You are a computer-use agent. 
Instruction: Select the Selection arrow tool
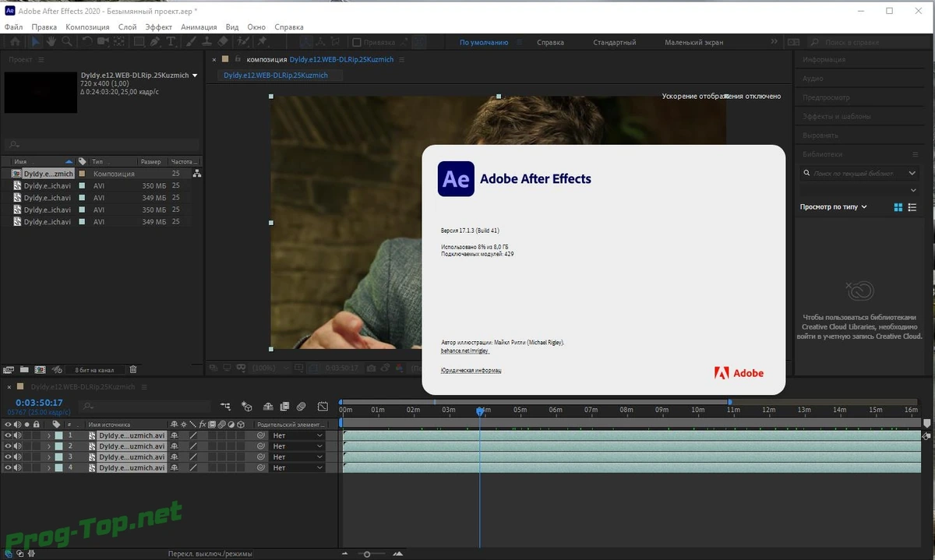pyautogui.click(x=36, y=42)
